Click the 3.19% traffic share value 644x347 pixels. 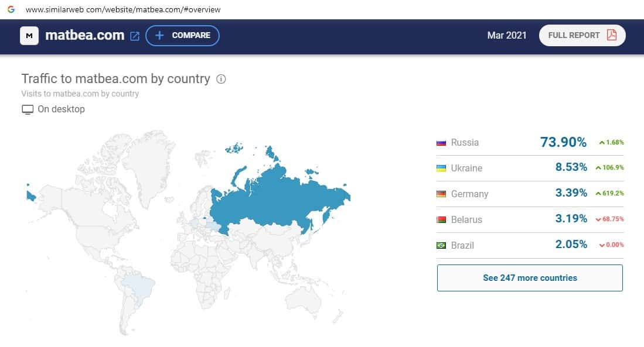coord(571,218)
